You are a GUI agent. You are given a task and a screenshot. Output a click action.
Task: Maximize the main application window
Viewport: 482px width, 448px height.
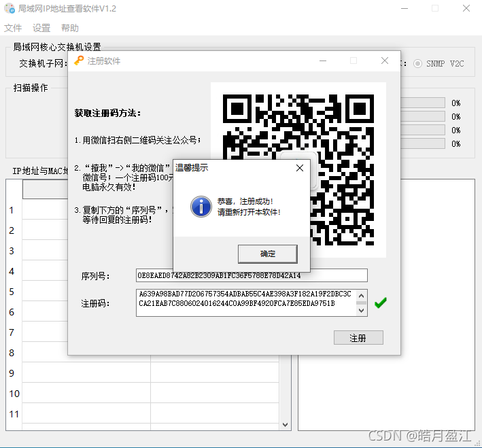pyautogui.click(x=435, y=8)
